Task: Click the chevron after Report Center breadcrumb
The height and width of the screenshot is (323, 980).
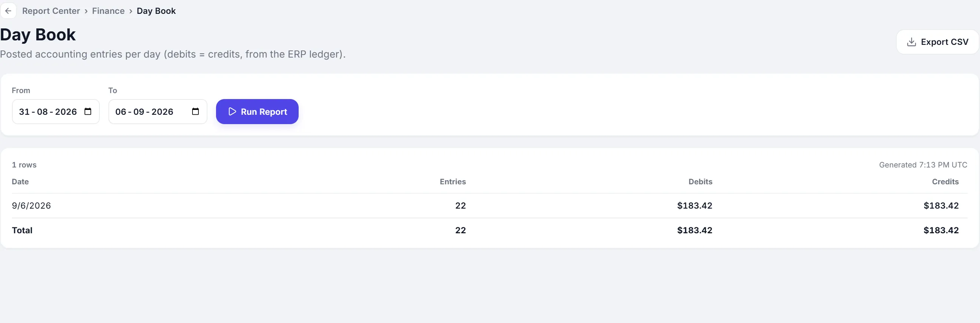Action: (86, 11)
